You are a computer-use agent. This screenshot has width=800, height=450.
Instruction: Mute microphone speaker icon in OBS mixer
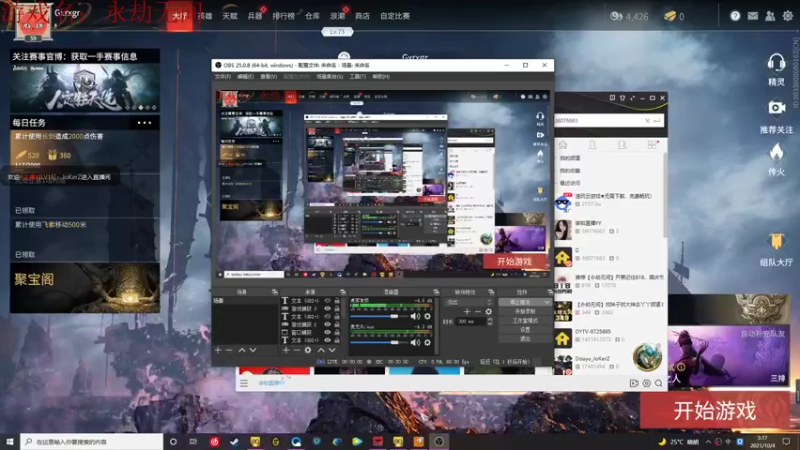pos(415,342)
